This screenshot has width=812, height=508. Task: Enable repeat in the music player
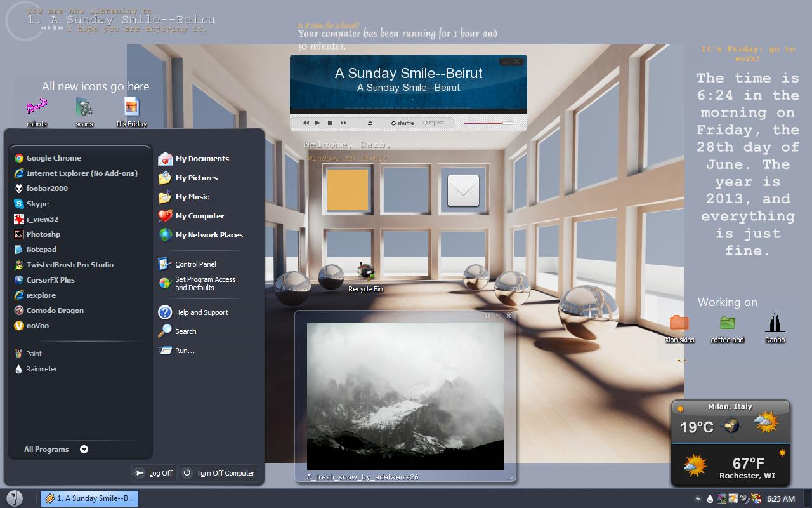coord(434,123)
